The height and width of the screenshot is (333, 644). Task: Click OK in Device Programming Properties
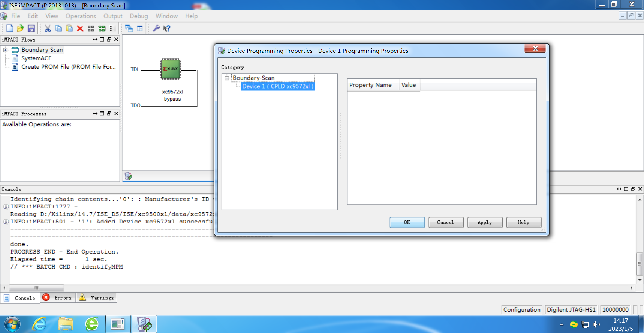pyautogui.click(x=407, y=222)
